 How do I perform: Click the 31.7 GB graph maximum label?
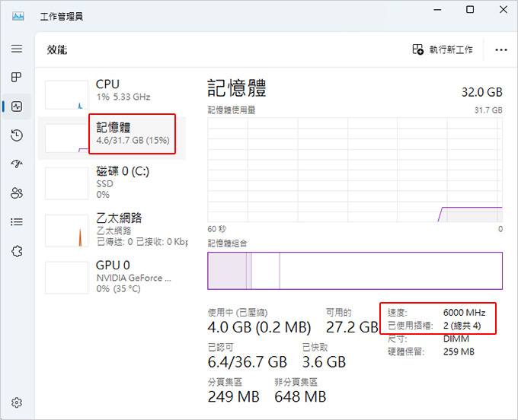coord(488,110)
